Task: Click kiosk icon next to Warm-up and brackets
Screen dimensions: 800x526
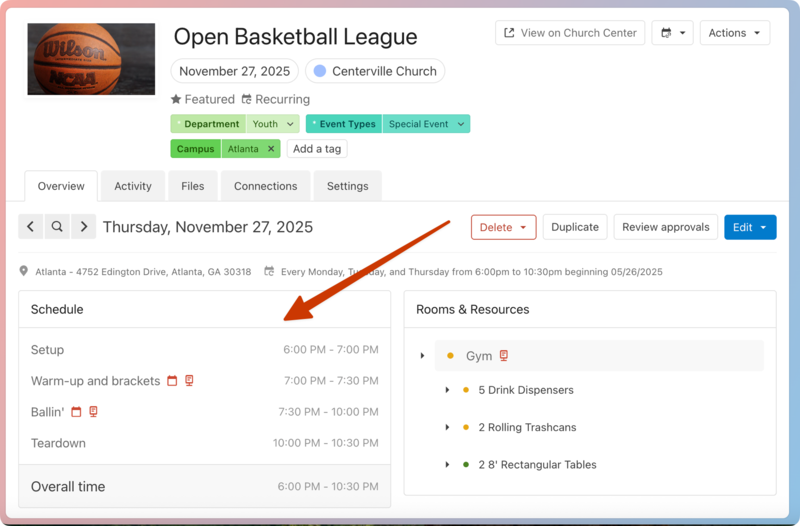Action: point(189,381)
